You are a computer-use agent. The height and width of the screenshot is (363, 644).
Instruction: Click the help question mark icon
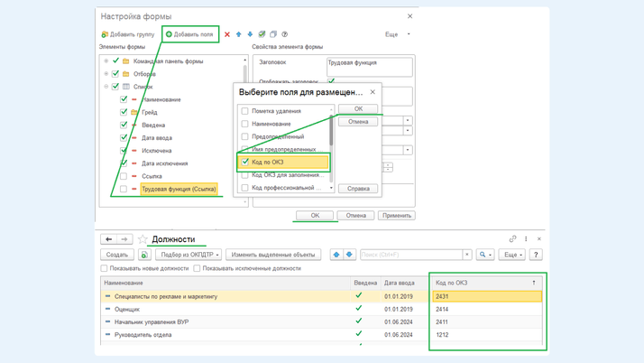click(x=285, y=34)
